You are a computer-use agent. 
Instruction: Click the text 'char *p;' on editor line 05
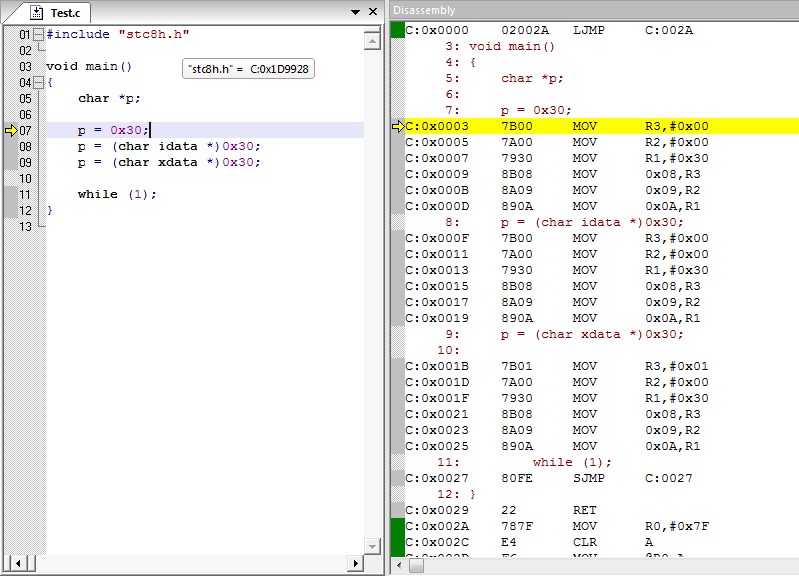point(109,98)
